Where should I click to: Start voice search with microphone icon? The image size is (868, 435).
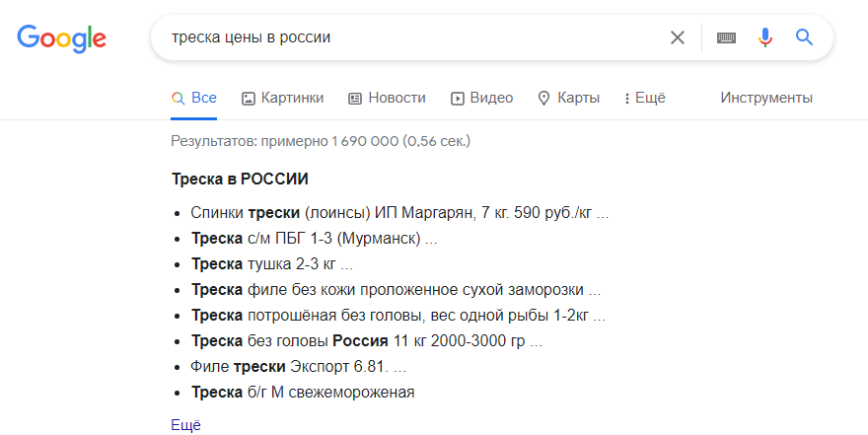tap(765, 37)
